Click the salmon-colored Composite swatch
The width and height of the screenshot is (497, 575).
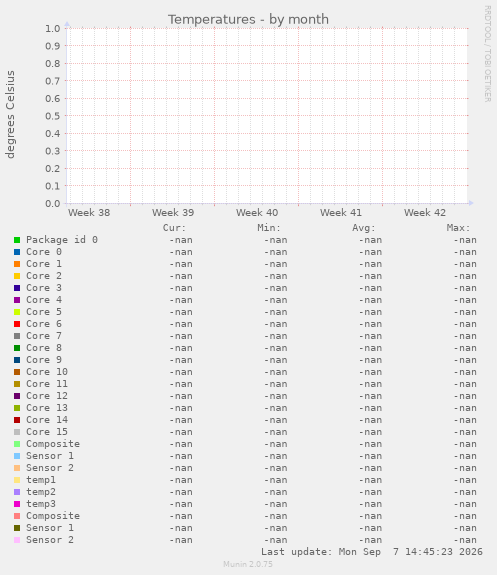pos(17,516)
